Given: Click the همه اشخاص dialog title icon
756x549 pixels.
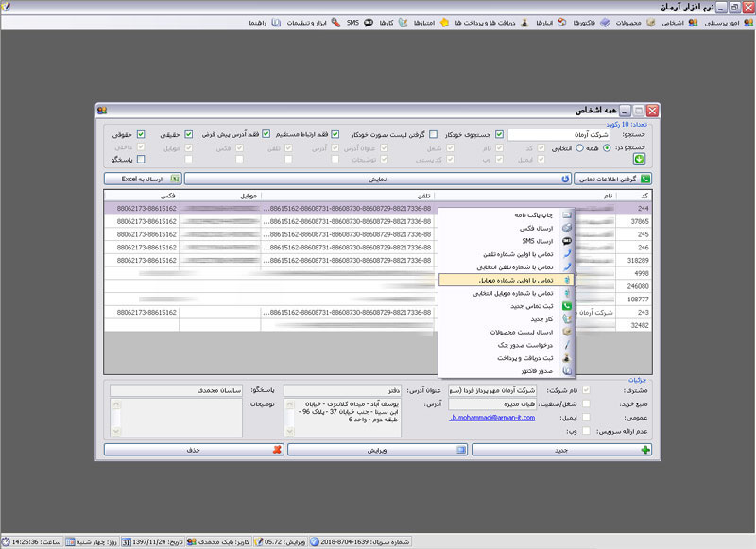Looking at the screenshot, I should click(102, 111).
